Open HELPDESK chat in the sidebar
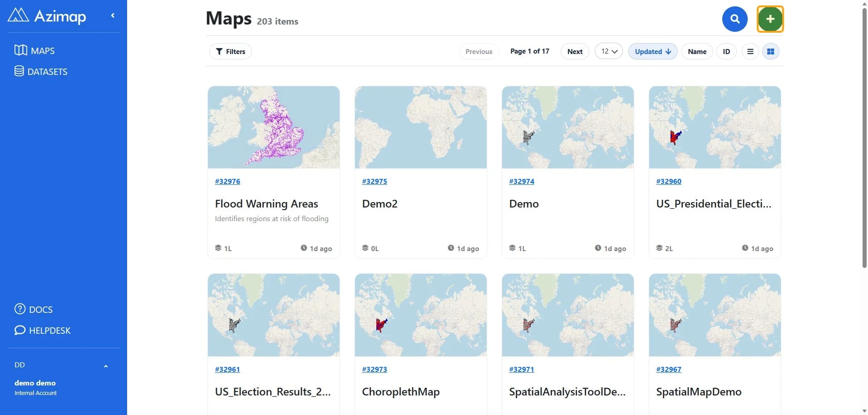Viewport: 868px width, 415px height. click(x=43, y=330)
